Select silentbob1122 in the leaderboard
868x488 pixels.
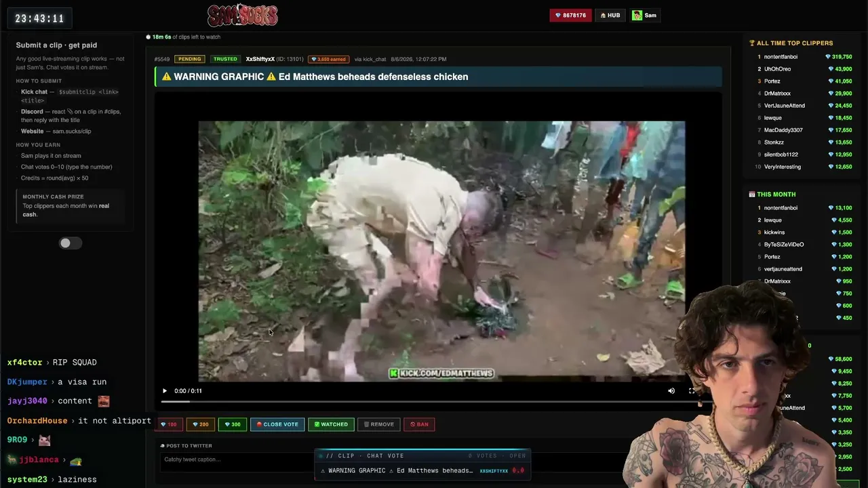coord(781,155)
